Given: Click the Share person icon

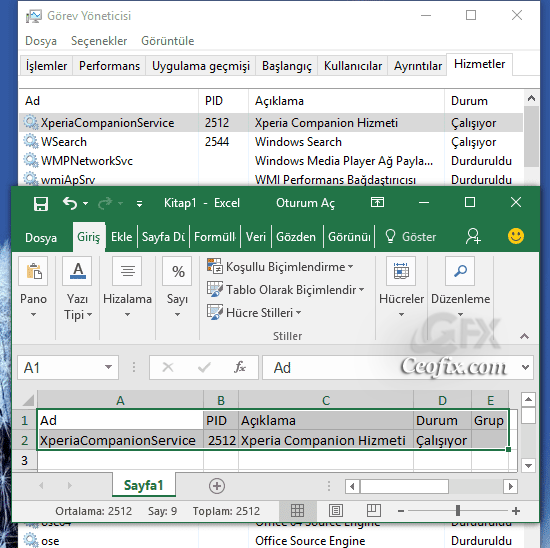Looking at the screenshot, I should pyautogui.click(x=473, y=236).
